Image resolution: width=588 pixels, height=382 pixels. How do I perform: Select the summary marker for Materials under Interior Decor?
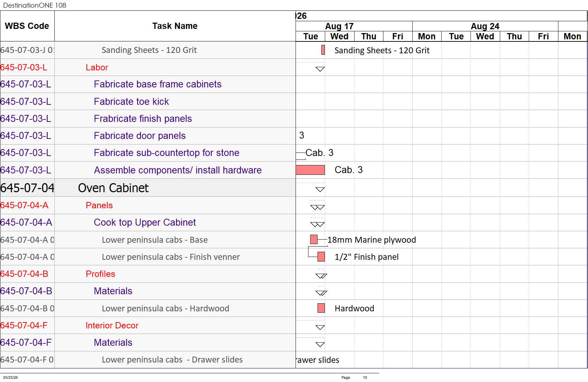[x=320, y=344]
